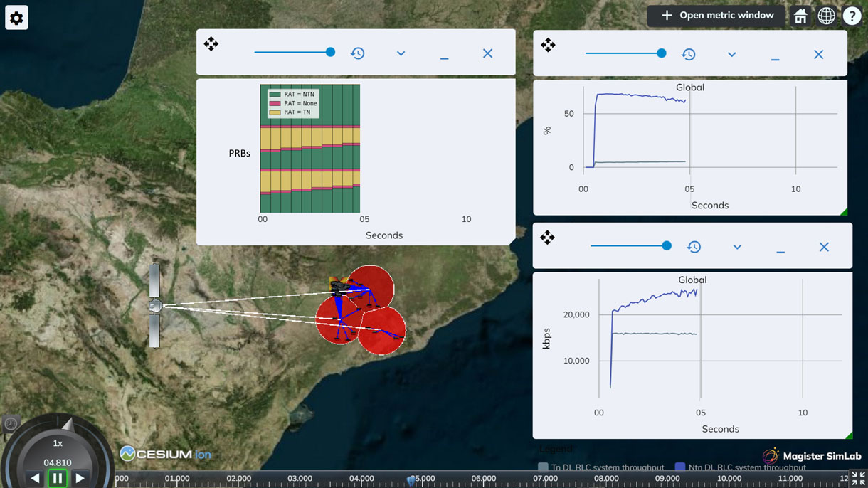Open the settings gear menu
Image resolution: width=868 pixels, height=488 pixels.
16,18
